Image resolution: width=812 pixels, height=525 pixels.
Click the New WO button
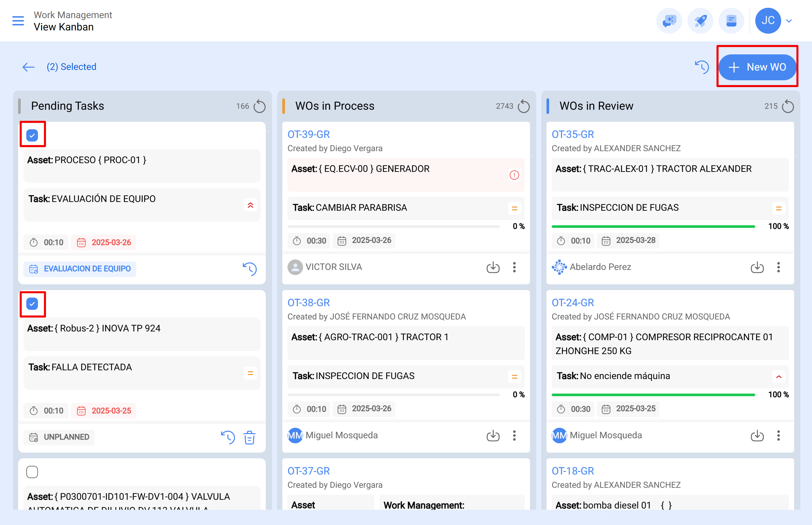click(758, 67)
